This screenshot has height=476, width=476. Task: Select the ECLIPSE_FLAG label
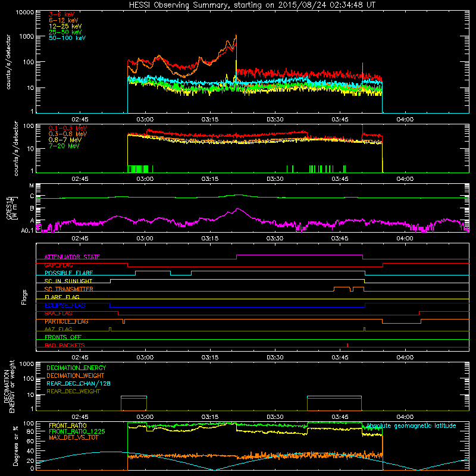65,305
